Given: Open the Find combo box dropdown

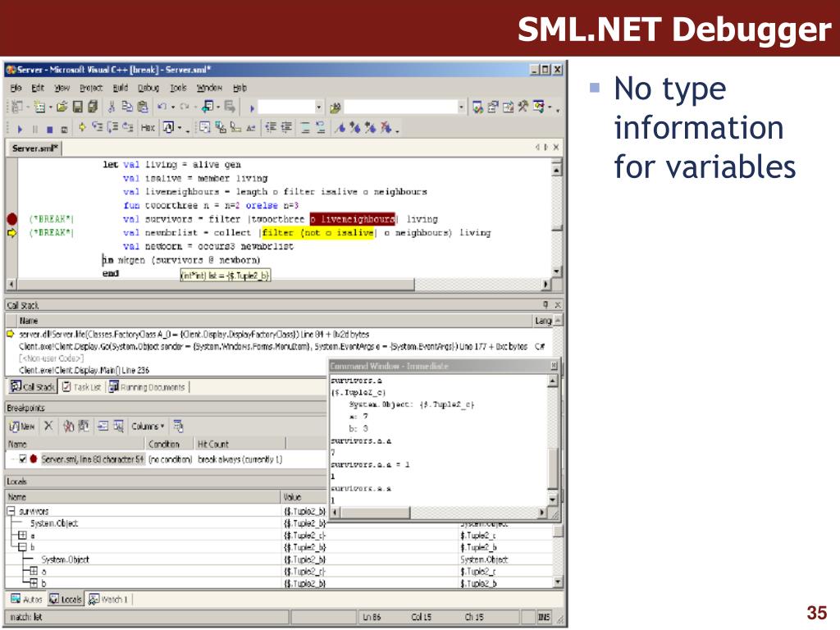Looking at the screenshot, I should click(x=461, y=107).
